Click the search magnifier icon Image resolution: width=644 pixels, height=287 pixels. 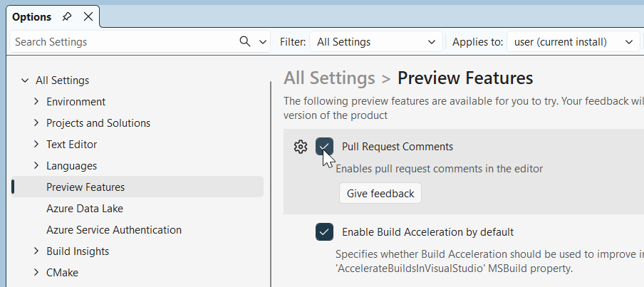click(245, 41)
